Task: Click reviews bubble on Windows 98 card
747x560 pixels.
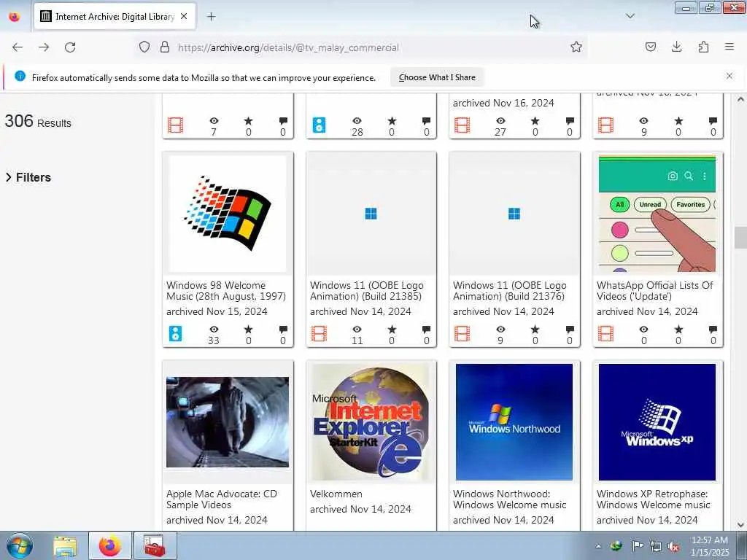Action: click(x=283, y=329)
